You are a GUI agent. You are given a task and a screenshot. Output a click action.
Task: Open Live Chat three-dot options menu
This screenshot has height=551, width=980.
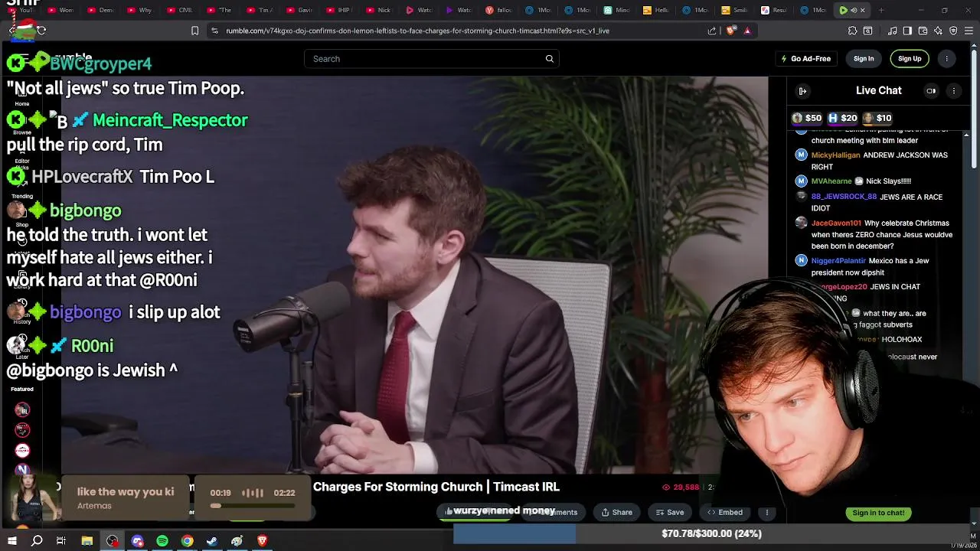pos(953,91)
